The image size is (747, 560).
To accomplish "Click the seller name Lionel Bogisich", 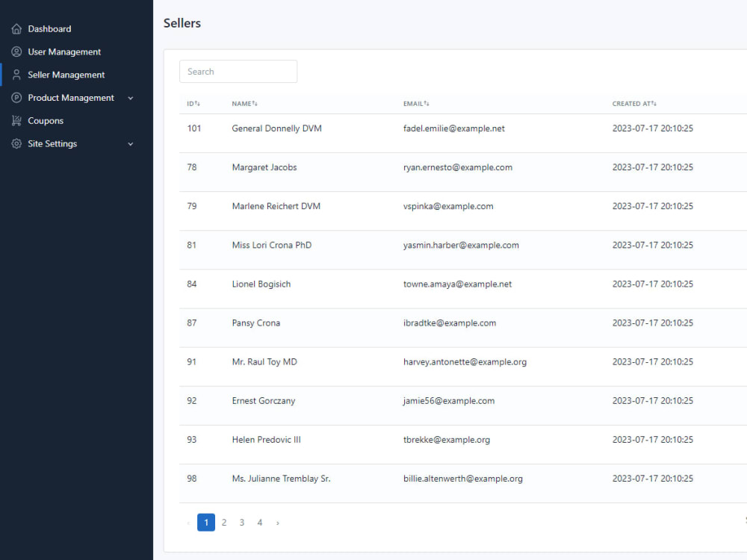I will coord(261,284).
